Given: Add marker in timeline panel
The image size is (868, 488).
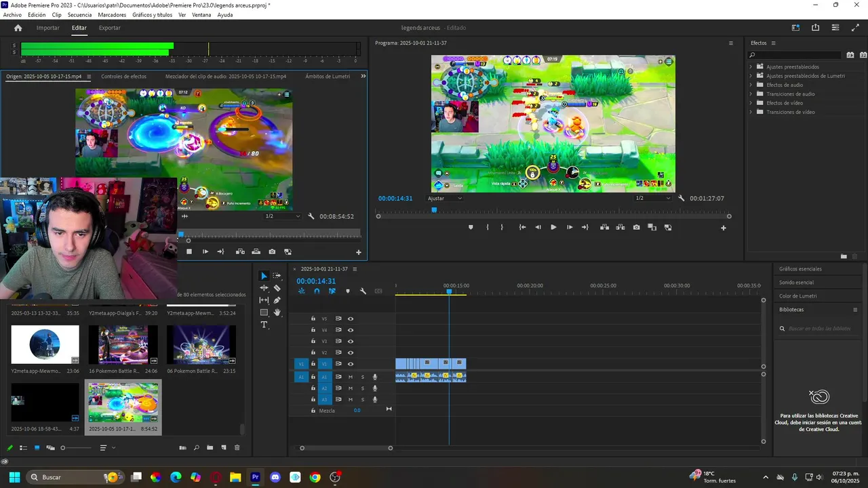Looking at the screenshot, I should (x=348, y=291).
